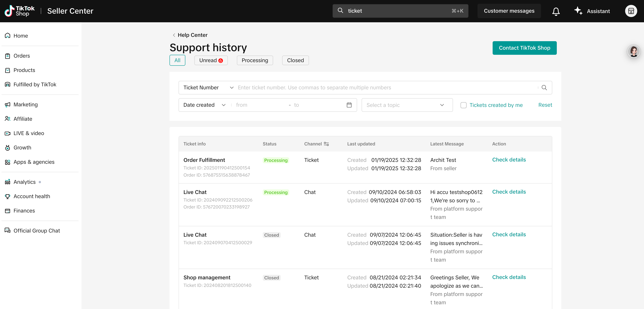Click the ticket number search magnifier
Screen dimensions: 644x309
click(x=544, y=88)
